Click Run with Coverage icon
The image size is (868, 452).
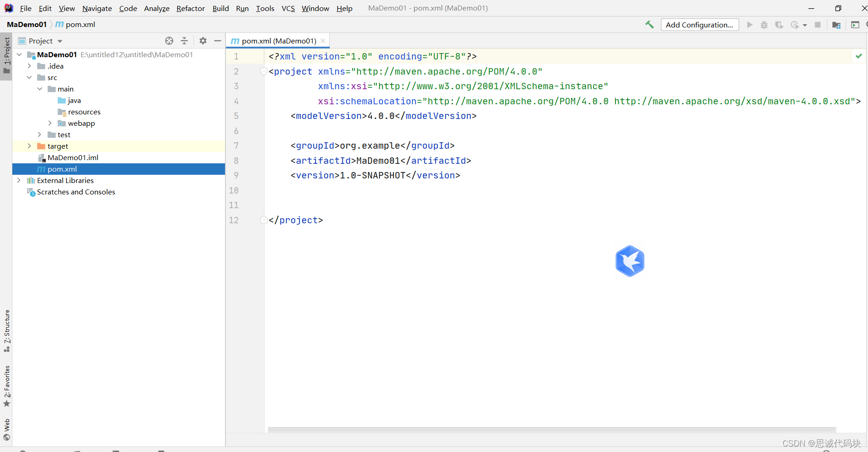[x=779, y=25]
